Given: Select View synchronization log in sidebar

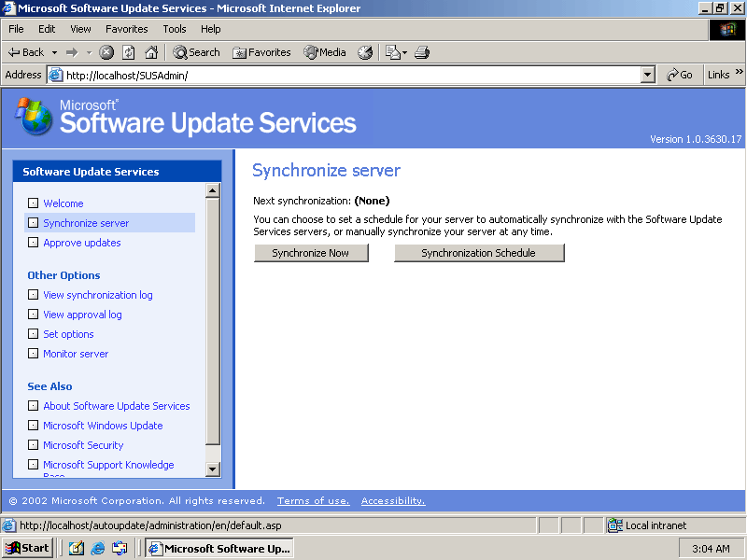Looking at the screenshot, I should pyautogui.click(x=97, y=295).
